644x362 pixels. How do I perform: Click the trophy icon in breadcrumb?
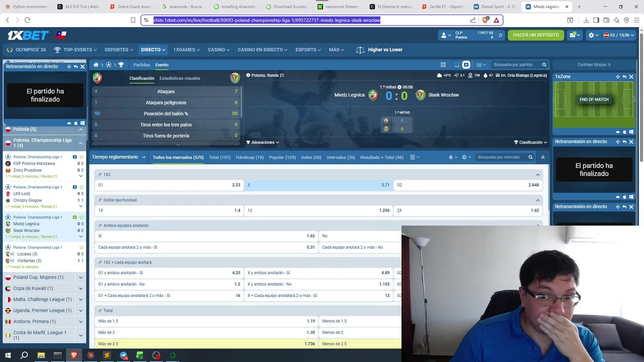click(x=121, y=65)
